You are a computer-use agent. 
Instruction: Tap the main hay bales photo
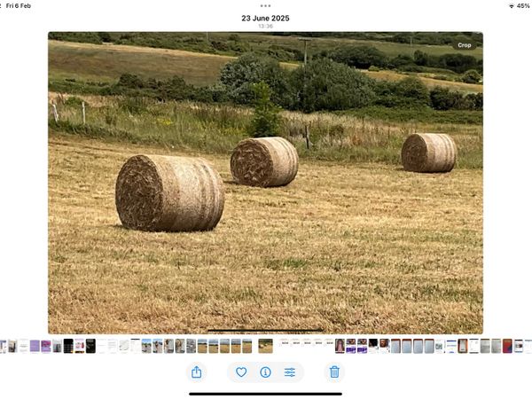(x=265, y=183)
